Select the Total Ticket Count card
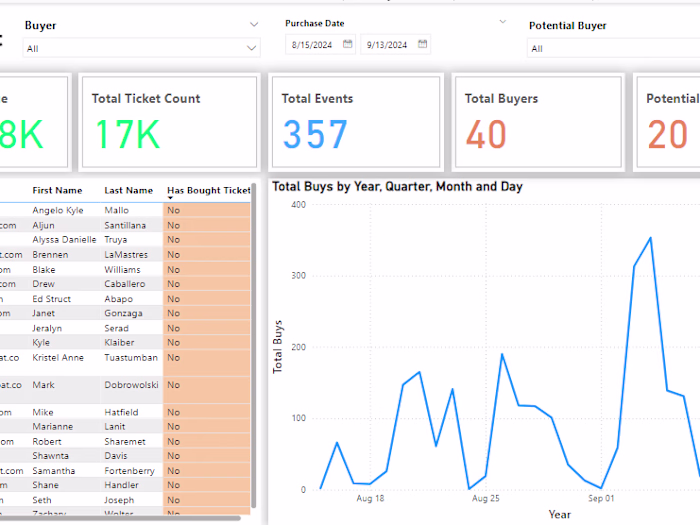Viewport: 700px width, 525px height. pyautogui.click(x=170, y=122)
